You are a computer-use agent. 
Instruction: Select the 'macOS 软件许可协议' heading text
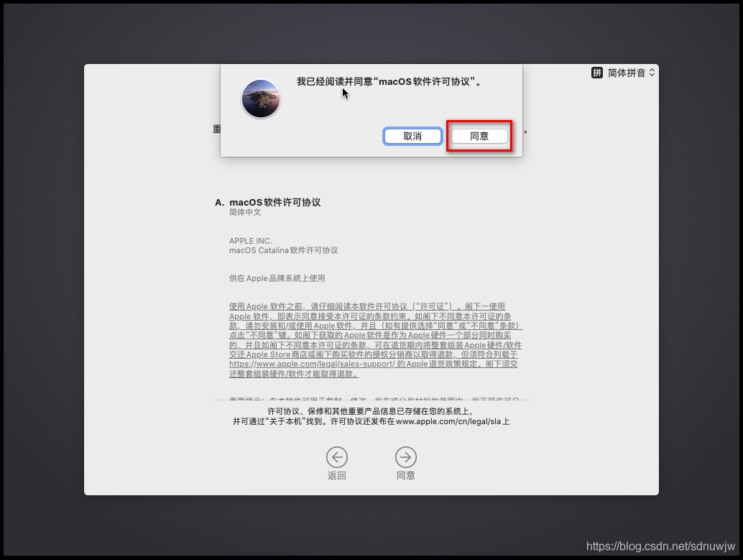point(274,203)
